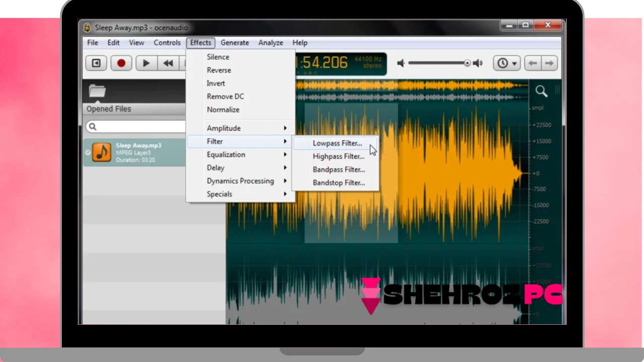The image size is (644, 362).
Task: Expand the Filter submenu
Action: tap(240, 141)
